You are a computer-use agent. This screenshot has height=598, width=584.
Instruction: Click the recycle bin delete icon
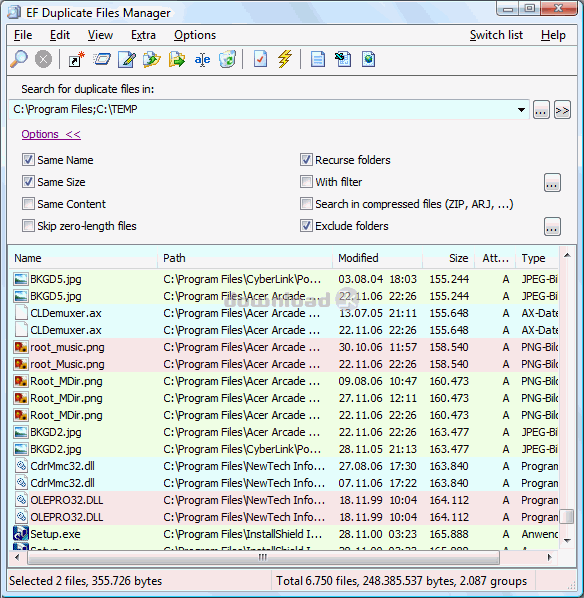(227, 59)
